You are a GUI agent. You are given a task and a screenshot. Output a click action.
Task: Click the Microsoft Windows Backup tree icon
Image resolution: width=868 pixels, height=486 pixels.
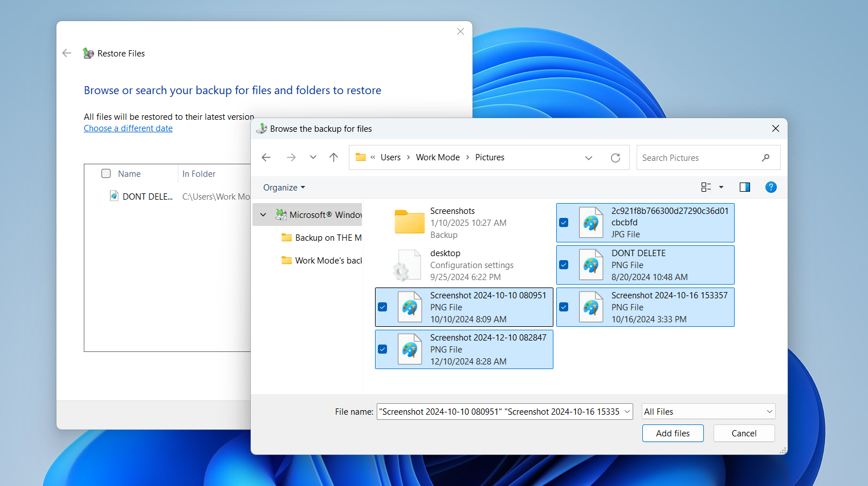tap(280, 214)
